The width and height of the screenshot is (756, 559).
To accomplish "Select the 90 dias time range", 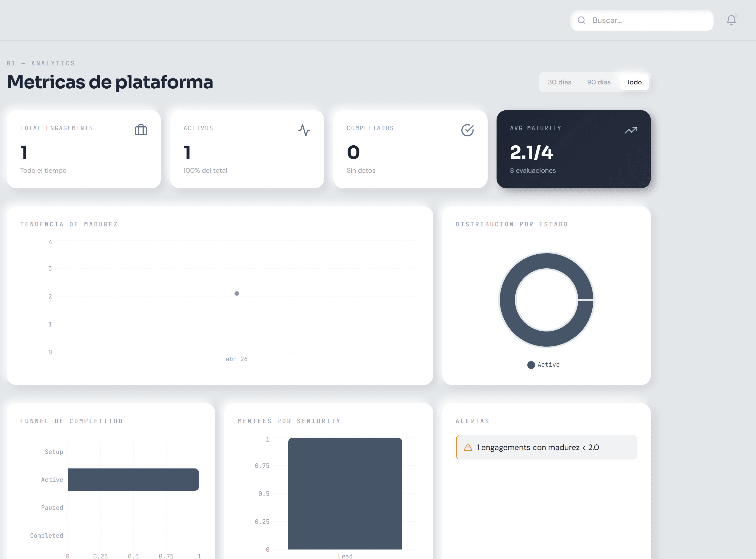I will (x=599, y=82).
